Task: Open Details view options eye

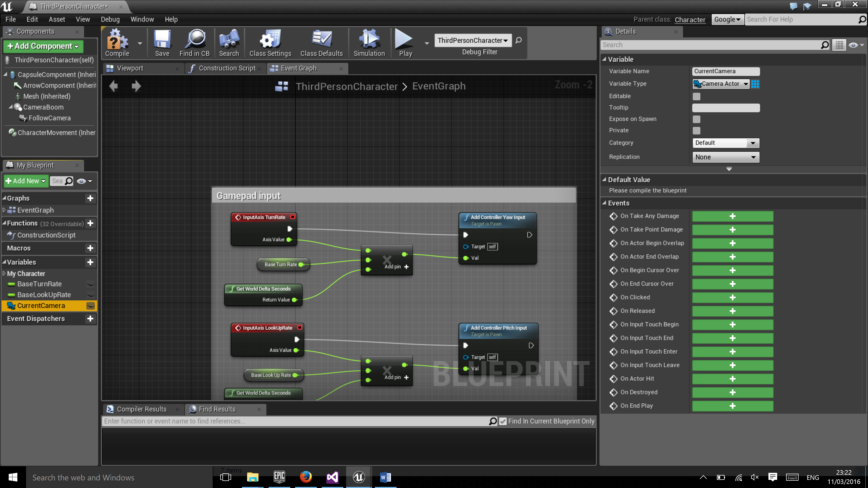Action: [856, 45]
